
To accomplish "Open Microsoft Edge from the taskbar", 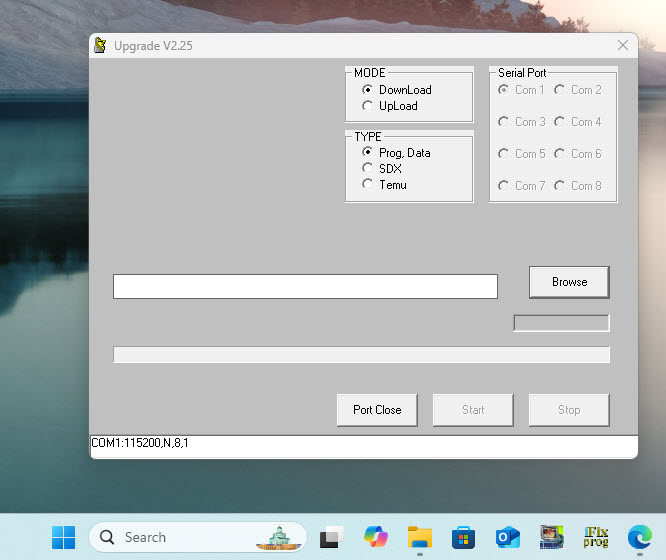I will click(640, 537).
